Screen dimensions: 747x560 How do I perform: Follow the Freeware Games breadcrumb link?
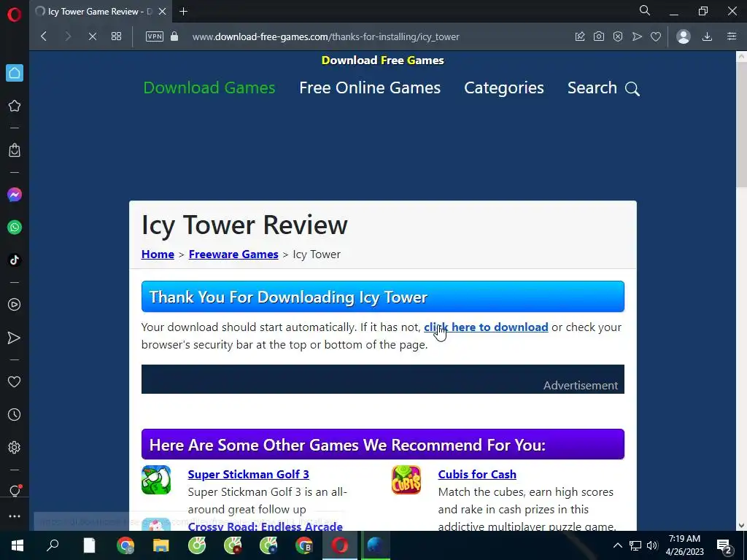pos(233,254)
